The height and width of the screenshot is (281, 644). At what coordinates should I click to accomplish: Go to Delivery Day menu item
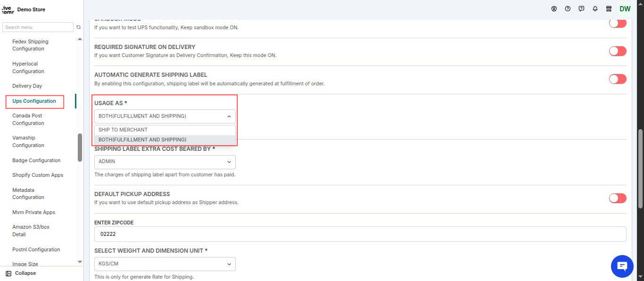pos(27,86)
